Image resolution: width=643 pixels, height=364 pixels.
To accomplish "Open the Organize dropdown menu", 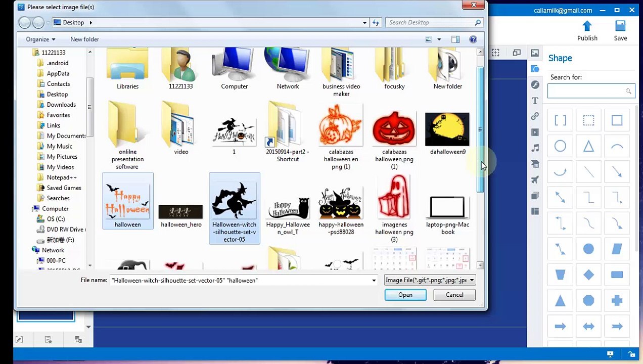I will click(40, 39).
